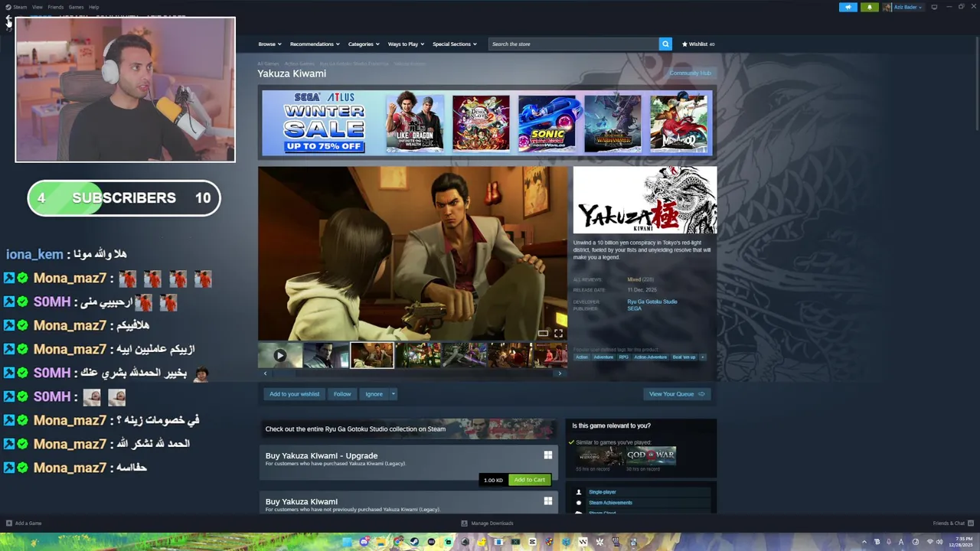Open the Ryu Ga Gotoku Studio developer link
980x551 pixels.
[x=652, y=302]
